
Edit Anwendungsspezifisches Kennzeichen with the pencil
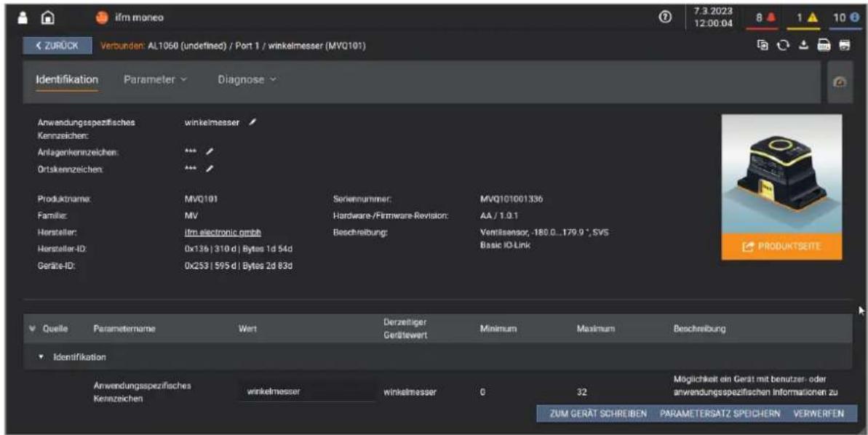pos(253,122)
